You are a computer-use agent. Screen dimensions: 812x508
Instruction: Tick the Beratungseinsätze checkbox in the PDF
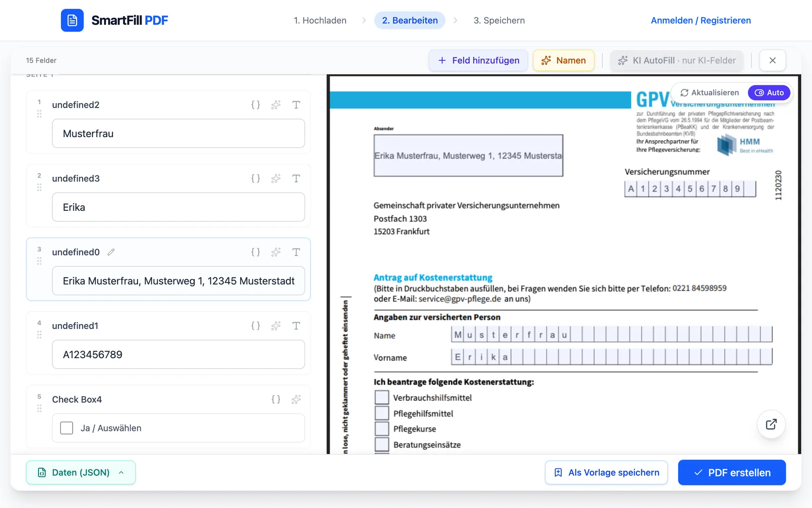click(x=382, y=444)
